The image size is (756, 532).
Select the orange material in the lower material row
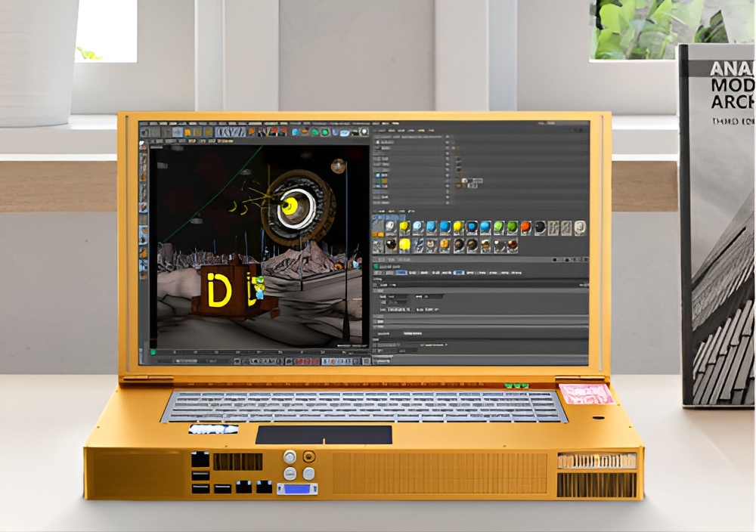(445, 245)
